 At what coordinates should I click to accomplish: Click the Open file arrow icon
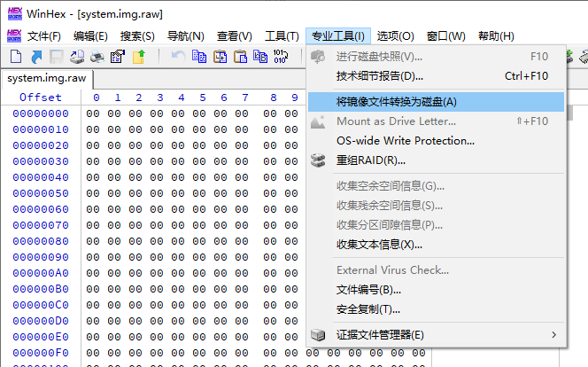pyautogui.click(x=36, y=57)
